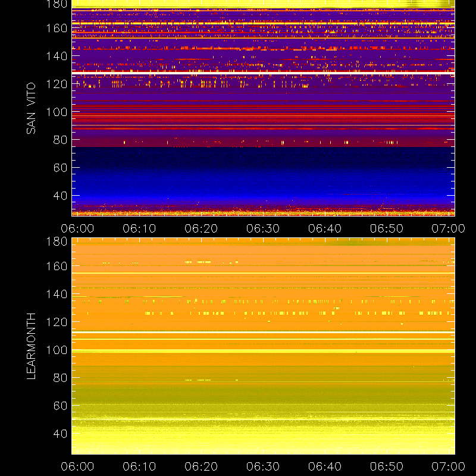This screenshot has height=476, width=476.
Task: Pick the 160 tick label on Learmonth axis
Action: (57, 266)
